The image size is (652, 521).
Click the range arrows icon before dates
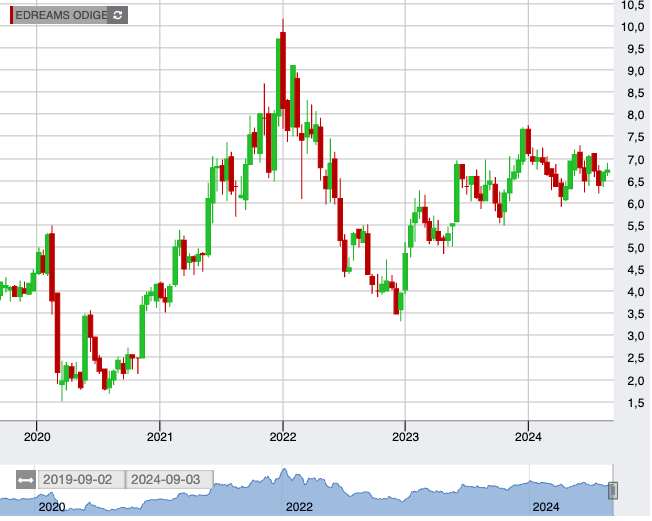(x=26, y=480)
